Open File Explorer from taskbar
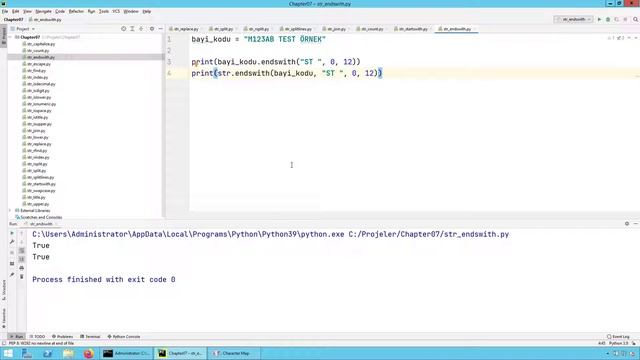The image size is (640, 360). point(68,353)
